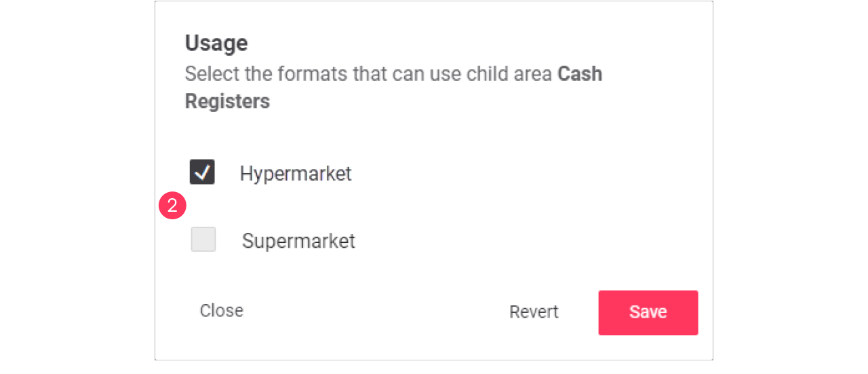Viewport: 868px width, 374px height.
Task: Click the bold word Cash
Action: [x=580, y=73]
